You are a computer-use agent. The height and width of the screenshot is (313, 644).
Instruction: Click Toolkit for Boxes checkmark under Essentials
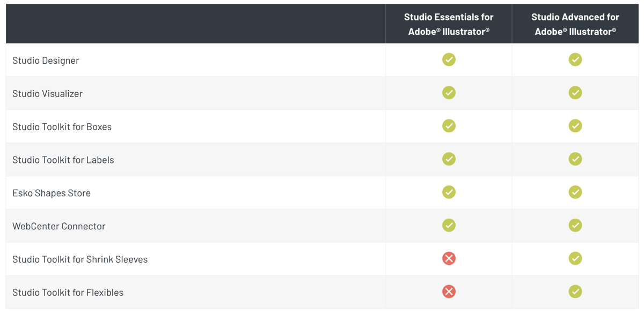point(449,126)
